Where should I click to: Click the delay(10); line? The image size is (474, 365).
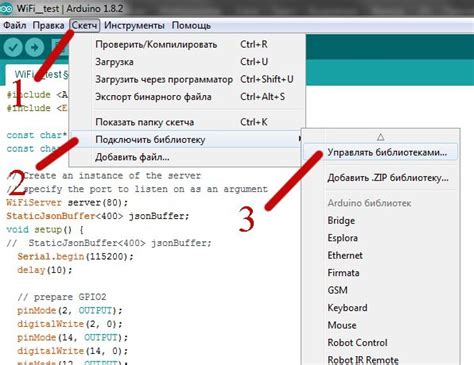[x=45, y=270]
